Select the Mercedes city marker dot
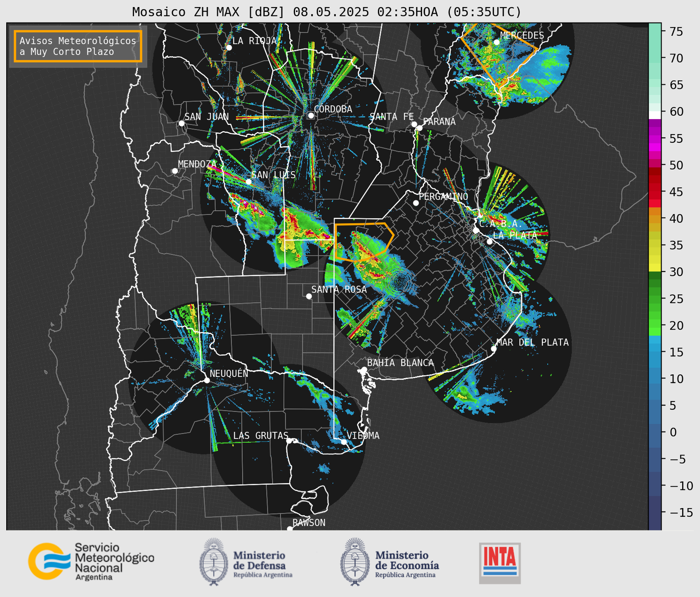Image resolution: width=700 pixels, height=597 pixels. tap(497, 42)
